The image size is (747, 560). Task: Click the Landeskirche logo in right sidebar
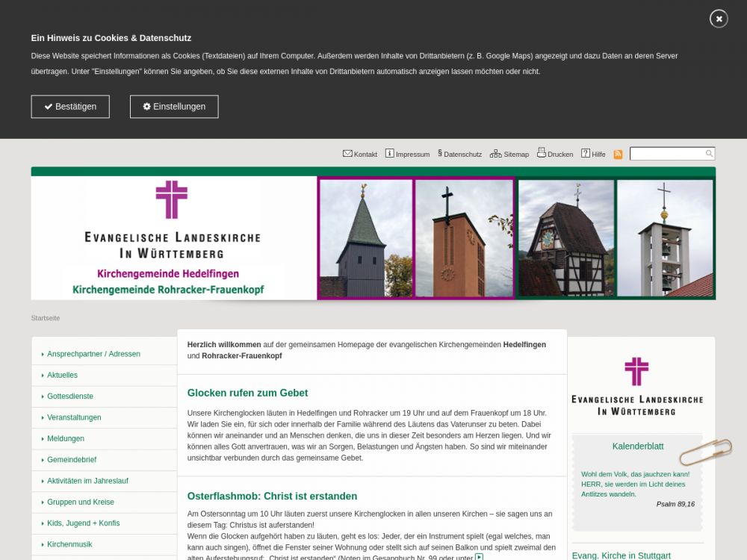(636, 386)
